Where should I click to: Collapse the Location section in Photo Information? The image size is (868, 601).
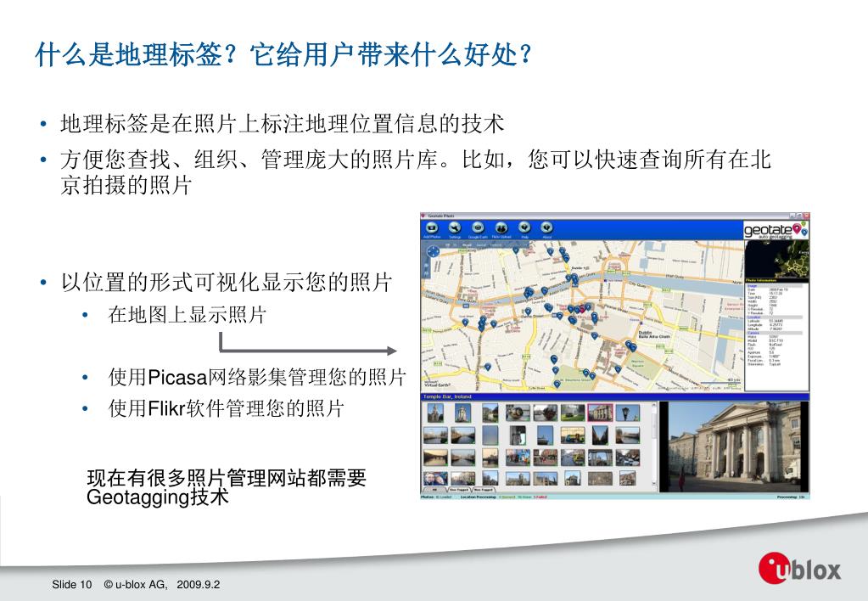click(x=775, y=317)
